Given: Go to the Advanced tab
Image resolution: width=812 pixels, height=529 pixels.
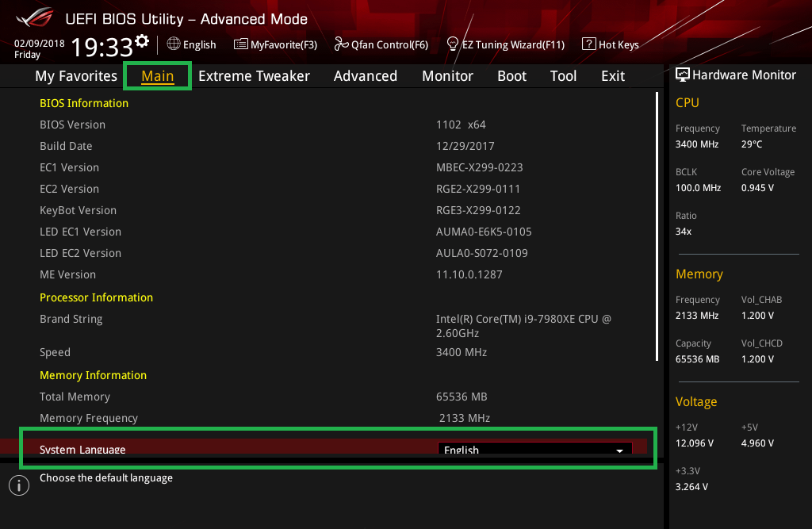Looking at the screenshot, I should 366,76.
